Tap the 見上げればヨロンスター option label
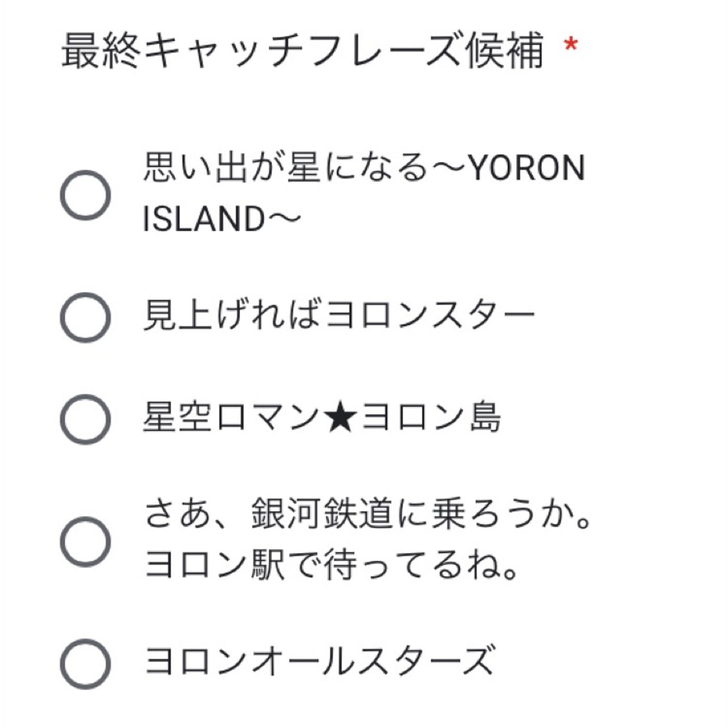Image resolution: width=728 pixels, height=728 pixels. [x=339, y=315]
